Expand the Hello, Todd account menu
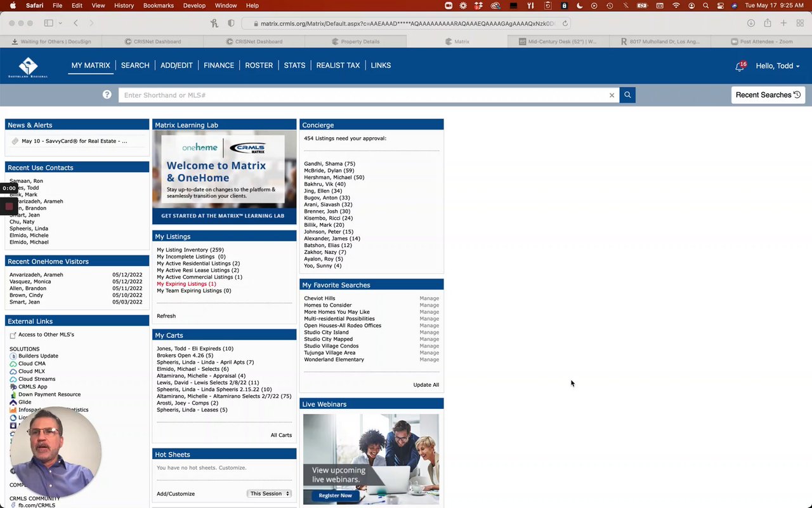The width and height of the screenshot is (812, 508). (x=778, y=66)
